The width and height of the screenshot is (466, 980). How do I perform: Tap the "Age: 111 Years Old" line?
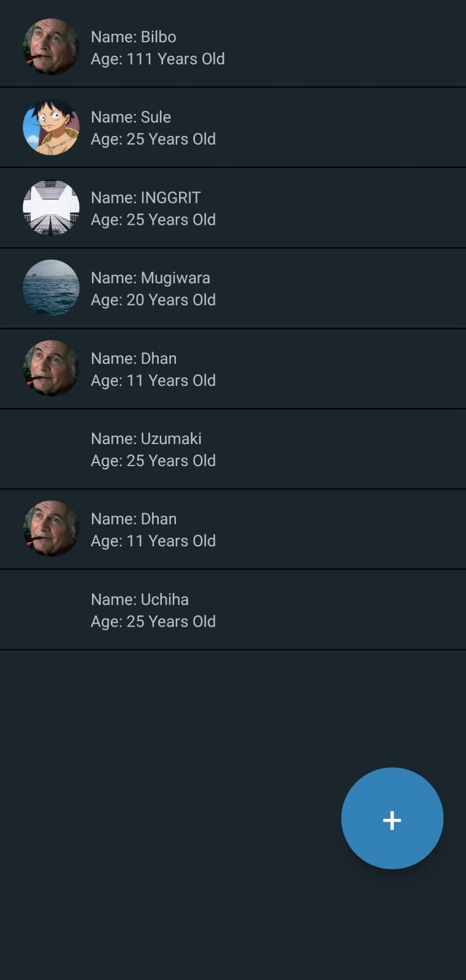(x=158, y=59)
